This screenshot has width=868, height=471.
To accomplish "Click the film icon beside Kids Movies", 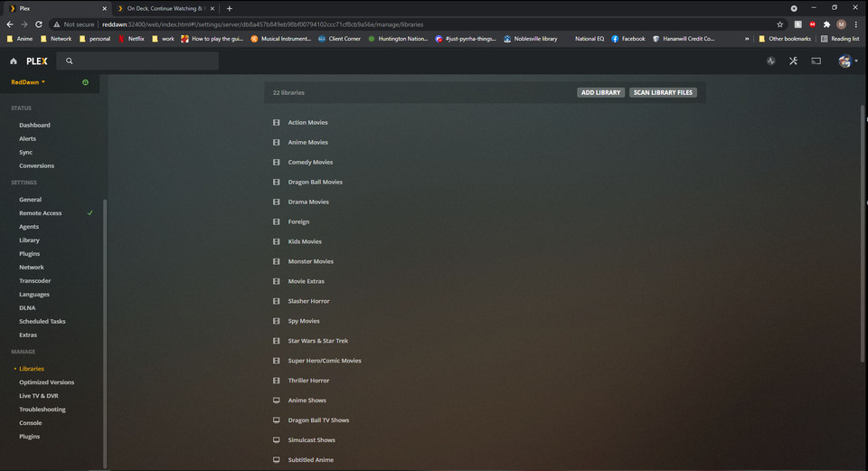I will [x=277, y=242].
